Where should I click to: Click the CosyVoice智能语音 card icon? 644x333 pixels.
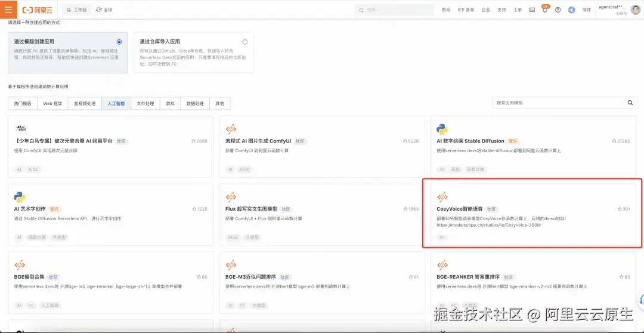442,197
